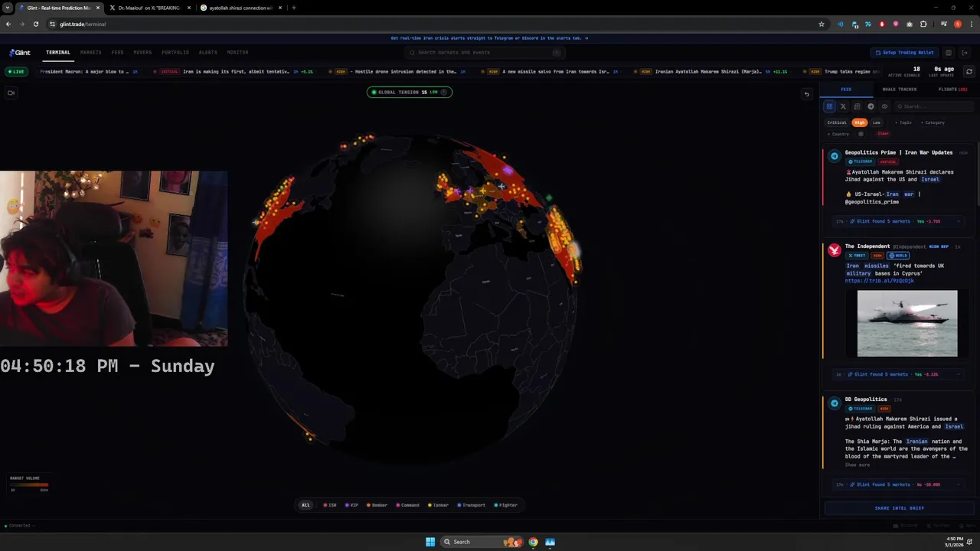Expand Glint found 5 markets No -50.00% row
Screen dimensions: 980x551
click(x=899, y=484)
